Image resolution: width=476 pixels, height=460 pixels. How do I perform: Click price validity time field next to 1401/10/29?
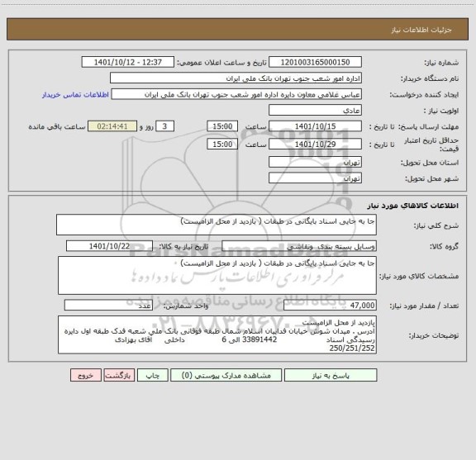click(222, 145)
